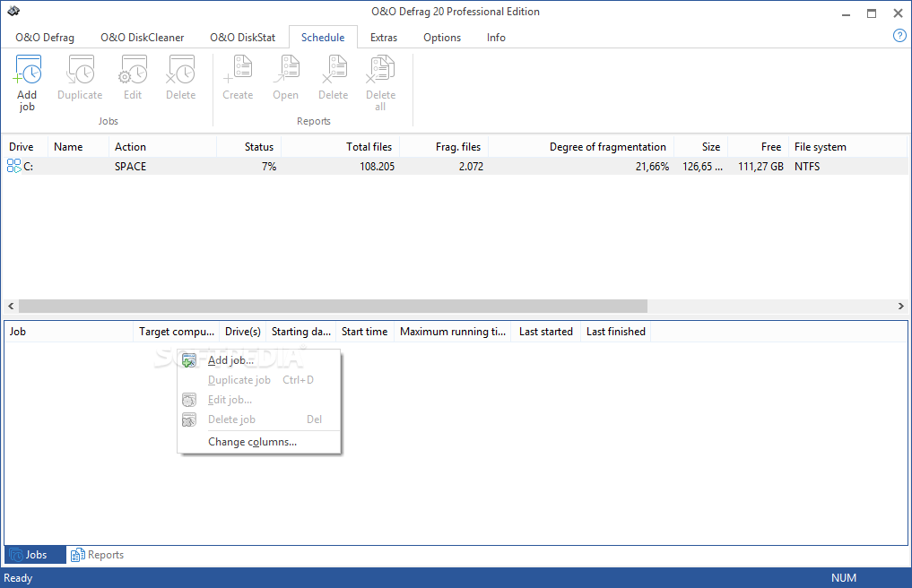Click the Job column header

tap(69, 332)
